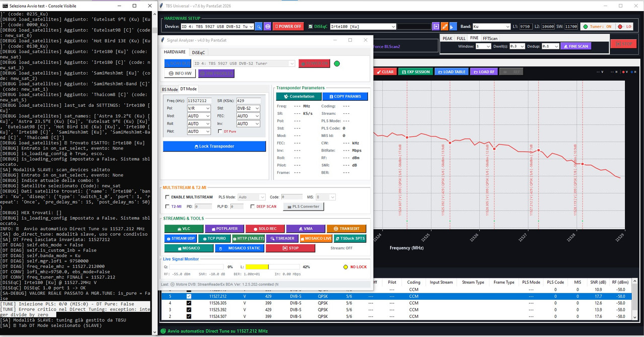Click the COPY PARAMS button
644x337 pixels.
345,96
